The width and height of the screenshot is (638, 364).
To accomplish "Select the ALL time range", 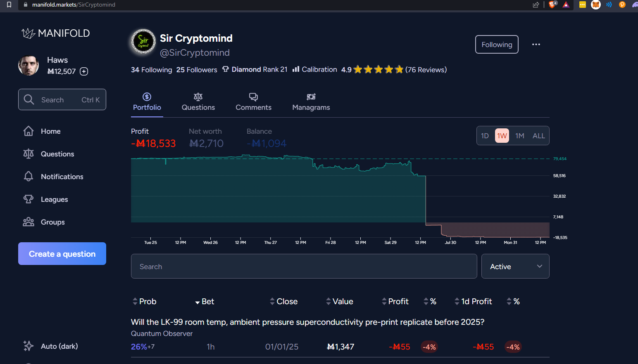I will [x=539, y=136].
